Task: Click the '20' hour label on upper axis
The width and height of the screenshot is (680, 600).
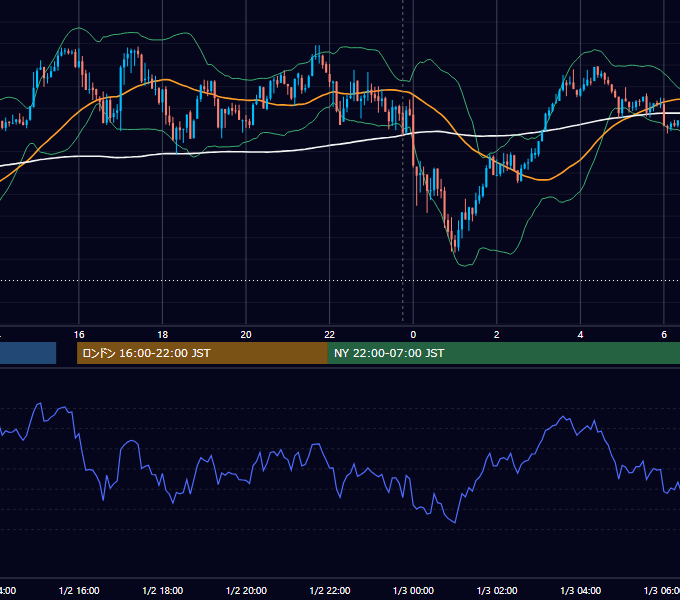Action: click(x=246, y=335)
